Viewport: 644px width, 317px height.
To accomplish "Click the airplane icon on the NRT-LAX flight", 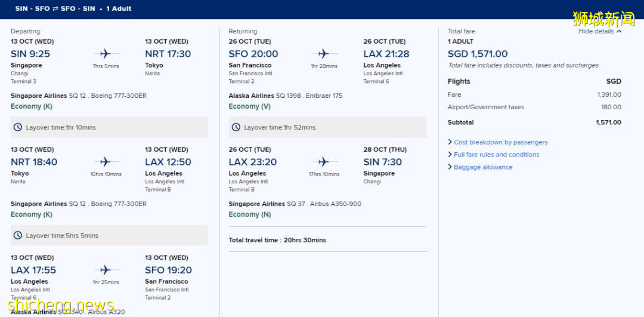I will pyautogui.click(x=106, y=162).
